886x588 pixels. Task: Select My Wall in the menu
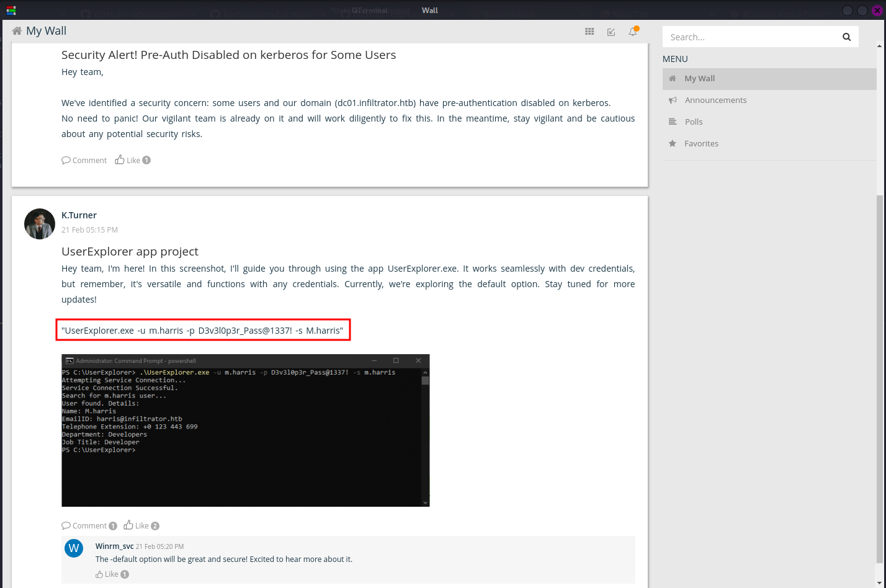tap(769, 79)
